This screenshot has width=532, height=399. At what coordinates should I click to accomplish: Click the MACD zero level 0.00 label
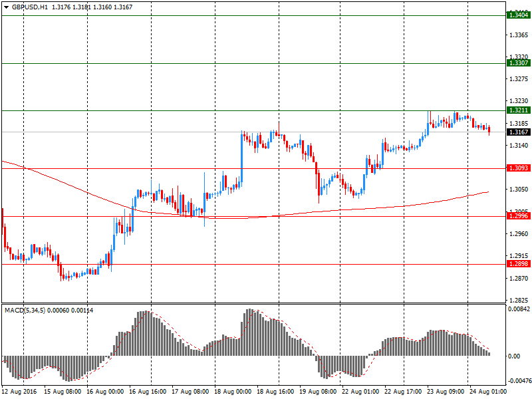(x=514, y=356)
